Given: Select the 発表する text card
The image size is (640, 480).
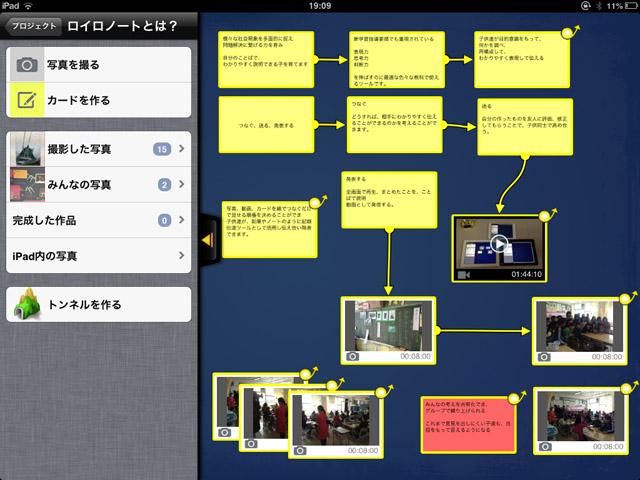Looking at the screenshot, I should point(389,200).
